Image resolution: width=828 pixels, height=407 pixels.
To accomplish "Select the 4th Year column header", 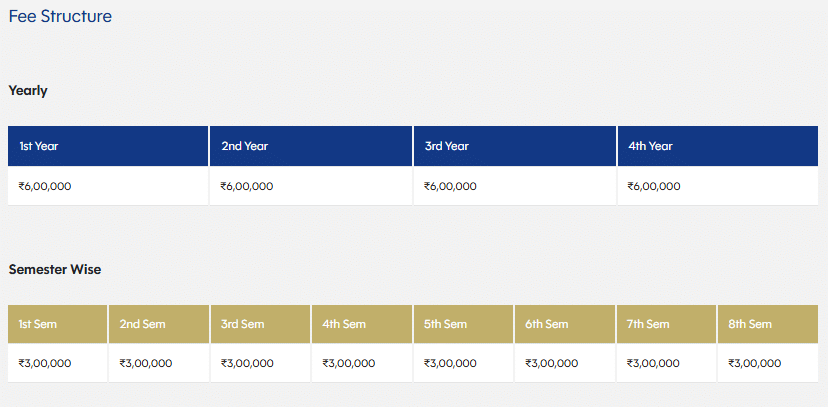I will 650,146.
